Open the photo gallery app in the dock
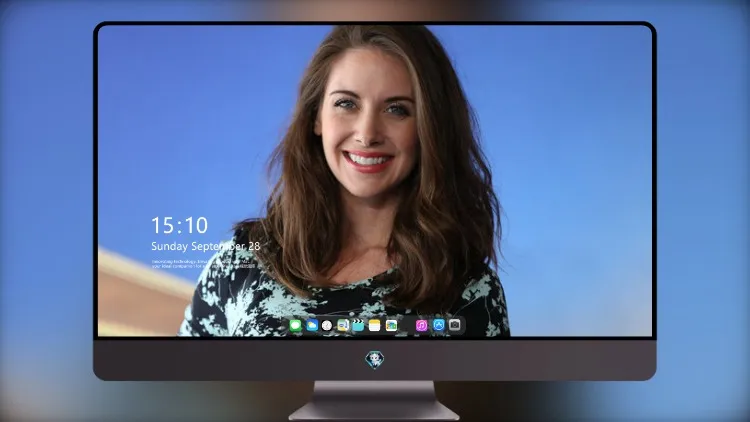Viewport: 750px width, 422px height. click(392, 325)
